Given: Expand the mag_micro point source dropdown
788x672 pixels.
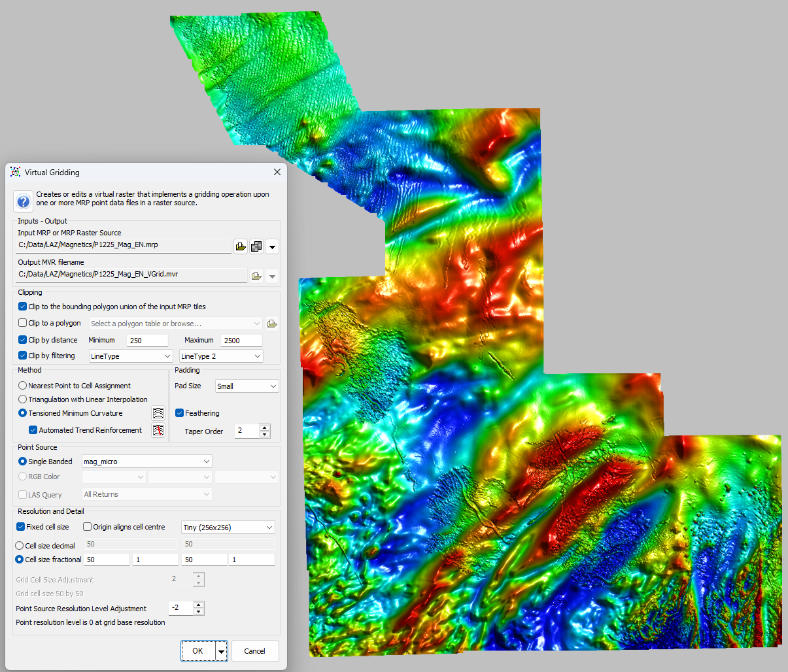Looking at the screenshot, I should tap(147, 462).
